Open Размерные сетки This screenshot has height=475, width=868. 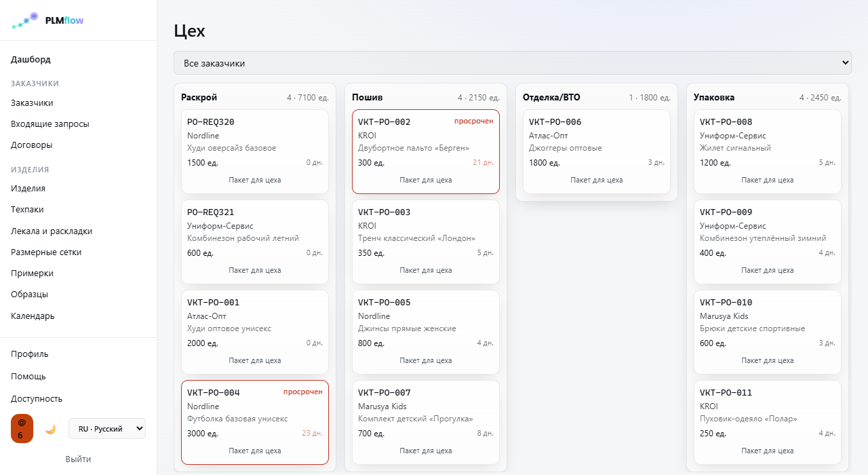point(46,252)
